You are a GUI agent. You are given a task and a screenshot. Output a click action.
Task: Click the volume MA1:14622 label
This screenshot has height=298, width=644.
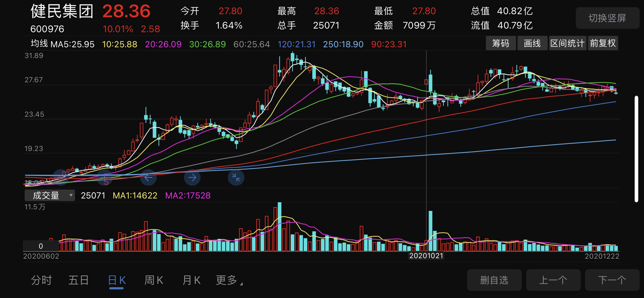[x=135, y=195]
